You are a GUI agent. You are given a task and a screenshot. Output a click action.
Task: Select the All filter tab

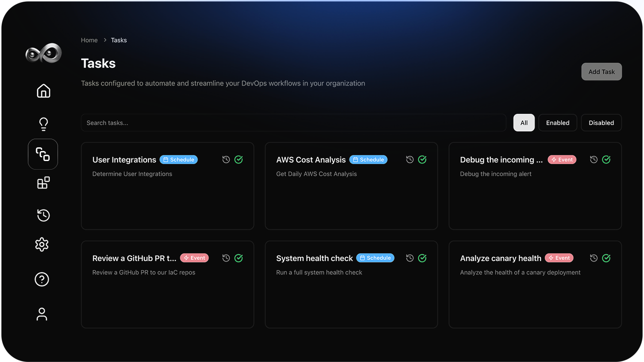pyautogui.click(x=524, y=123)
